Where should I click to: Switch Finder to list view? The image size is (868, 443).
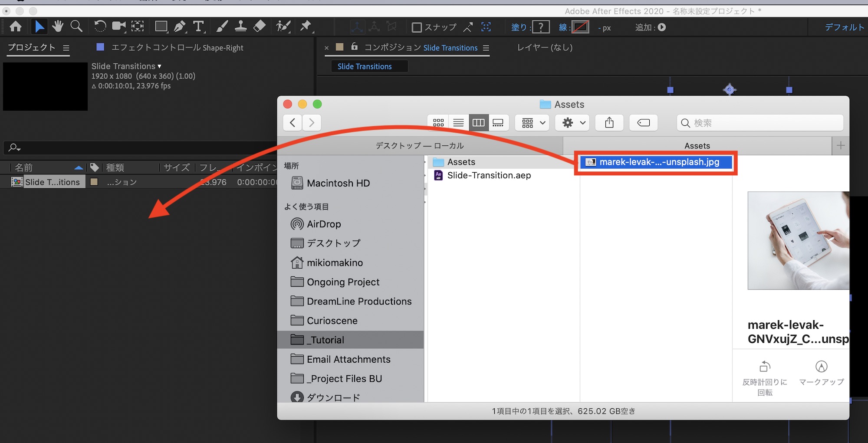click(x=458, y=123)
